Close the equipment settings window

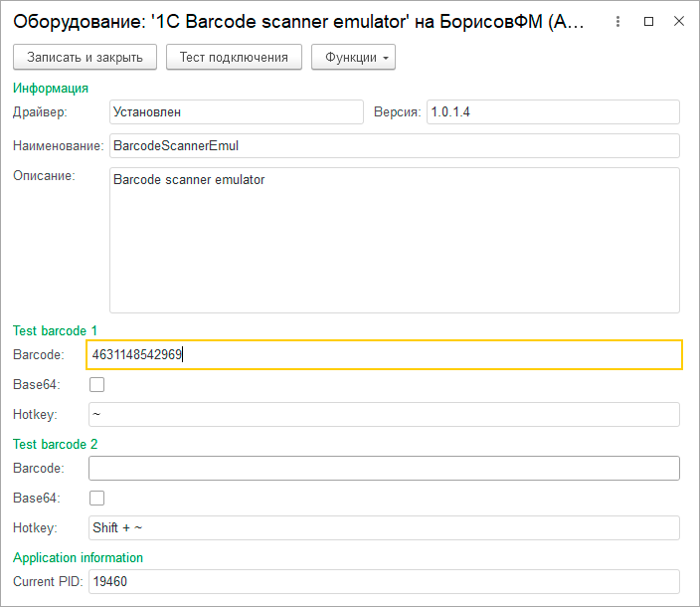coord(678,21)
